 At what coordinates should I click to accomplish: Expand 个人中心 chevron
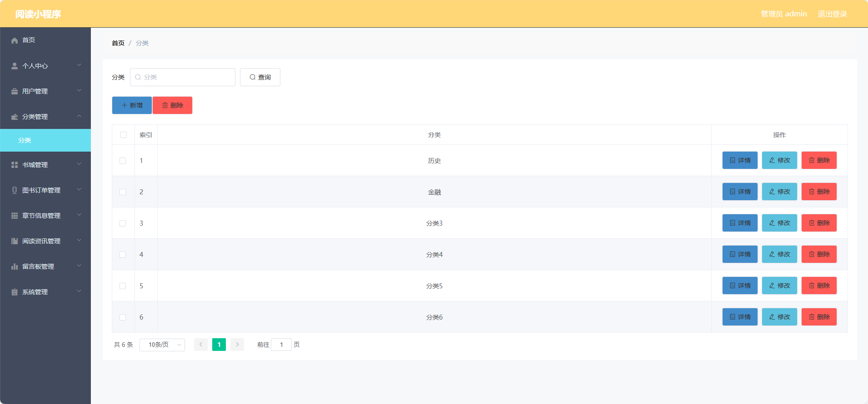coord(79,65)
